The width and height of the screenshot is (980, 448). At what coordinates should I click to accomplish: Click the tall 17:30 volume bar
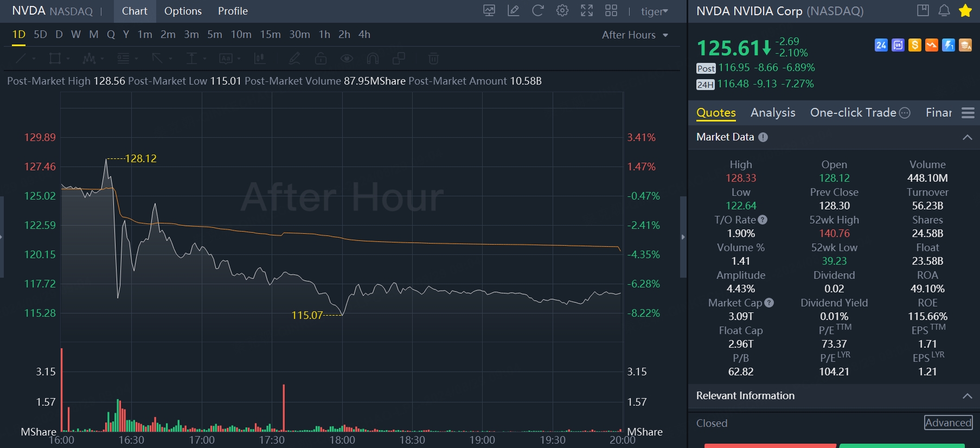point(284,408)
